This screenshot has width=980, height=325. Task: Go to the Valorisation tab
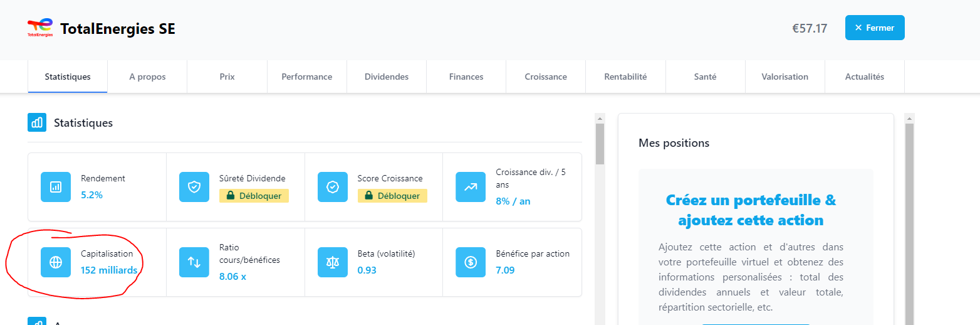785,77
